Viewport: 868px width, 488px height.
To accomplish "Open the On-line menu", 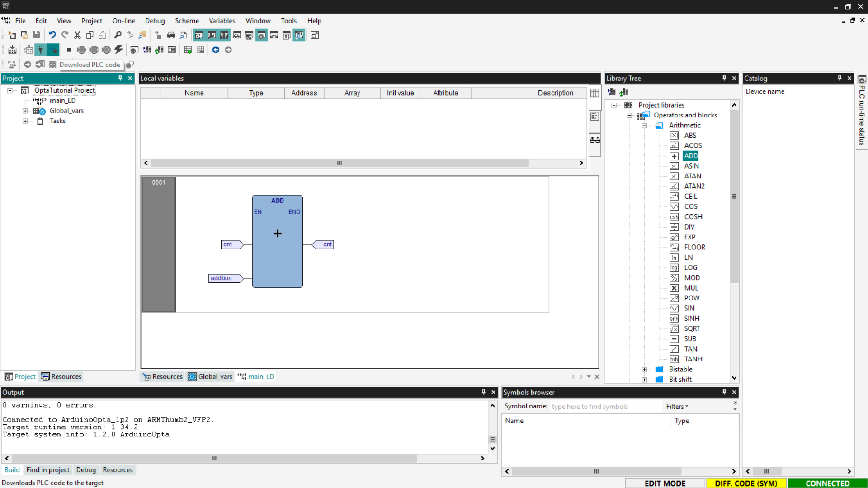I will click(123, 21).
